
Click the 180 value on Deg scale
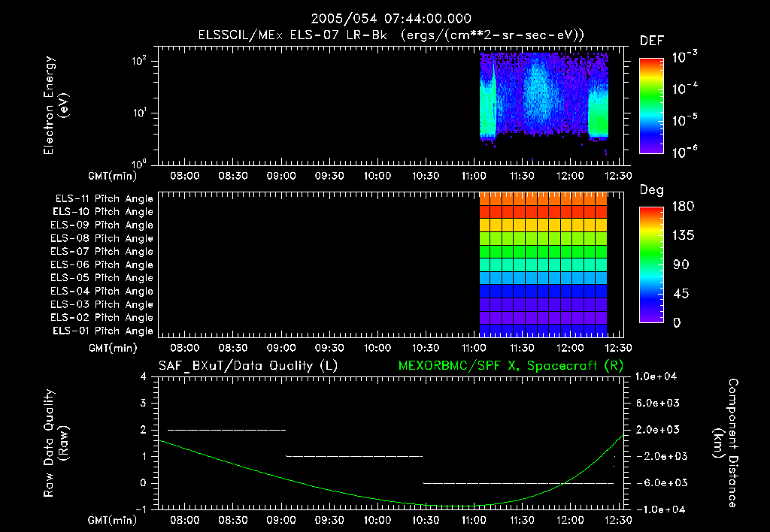[683, 207]
